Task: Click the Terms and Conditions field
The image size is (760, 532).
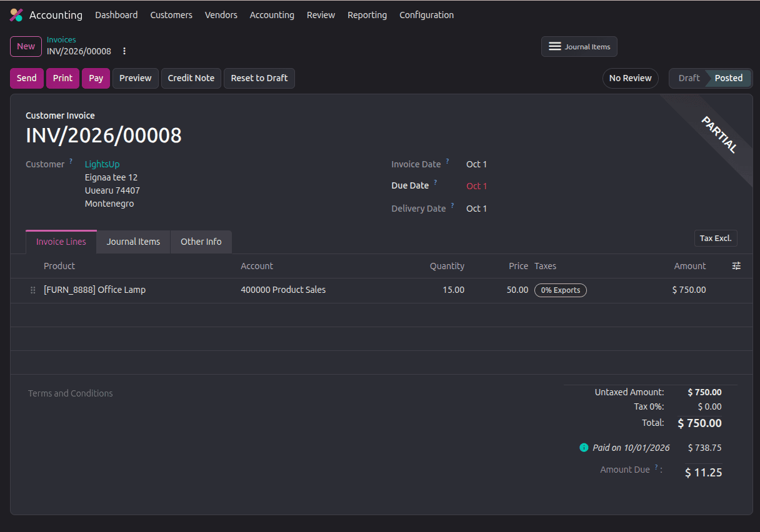Action: (x=71, y=393)
